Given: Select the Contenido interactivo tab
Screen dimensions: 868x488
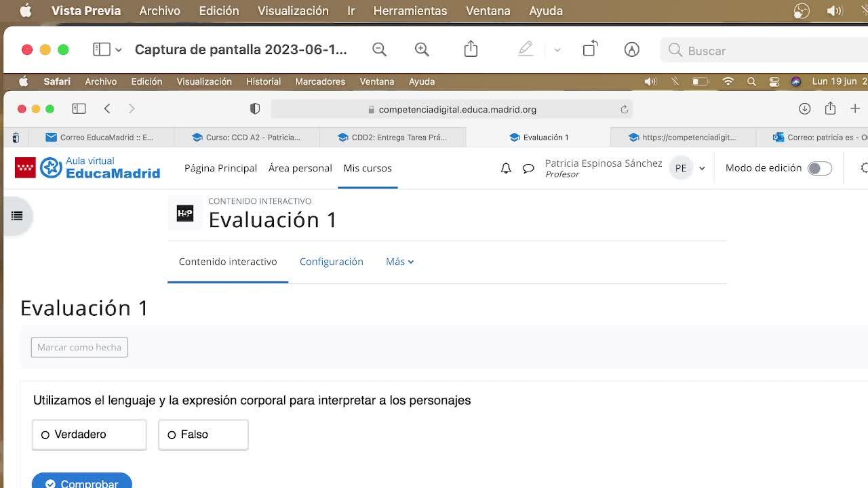Looking at the screenshot, I should pyautogui.click(x=228, y=262).
